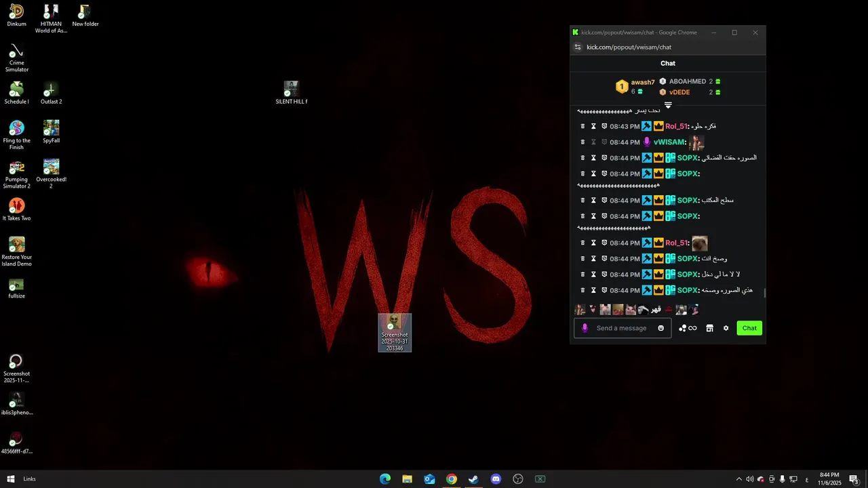Collapse the gift leaderboard with the arrow
Image resolution: width=868 pixels, height=488 pixels.
pos(668,105)
